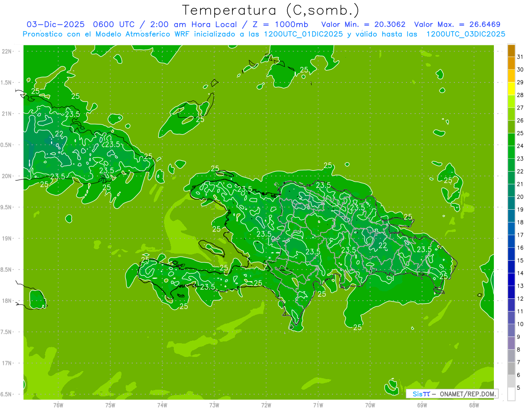Click purple legend swatch between 9 and 10
Image resolution: width=532 pixels, height=411 pixels.
(x=511, y=330)
